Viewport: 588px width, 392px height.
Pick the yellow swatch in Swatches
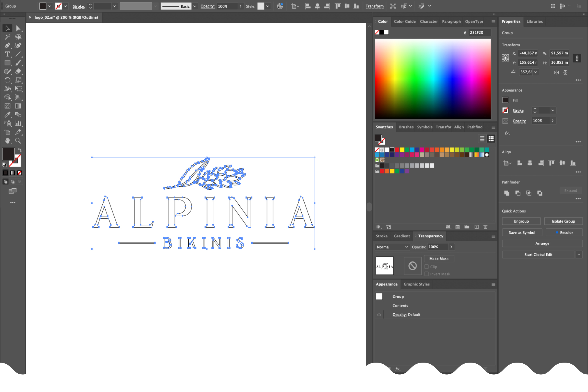(402, 150)
